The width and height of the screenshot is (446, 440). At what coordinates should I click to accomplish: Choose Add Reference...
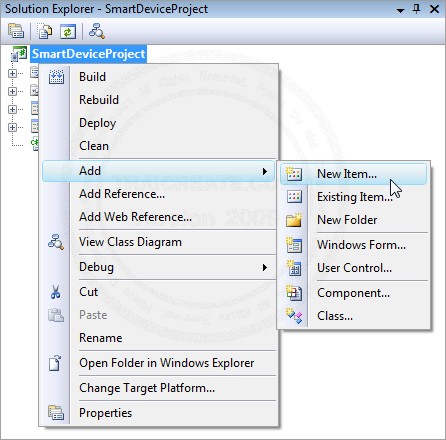tap(158, 194)
